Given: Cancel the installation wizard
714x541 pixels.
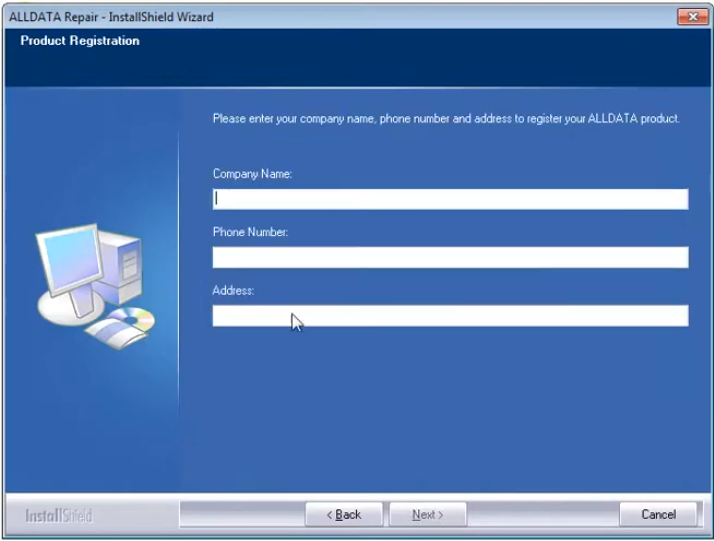Looking at the screenshot, I should pos(658,515).
